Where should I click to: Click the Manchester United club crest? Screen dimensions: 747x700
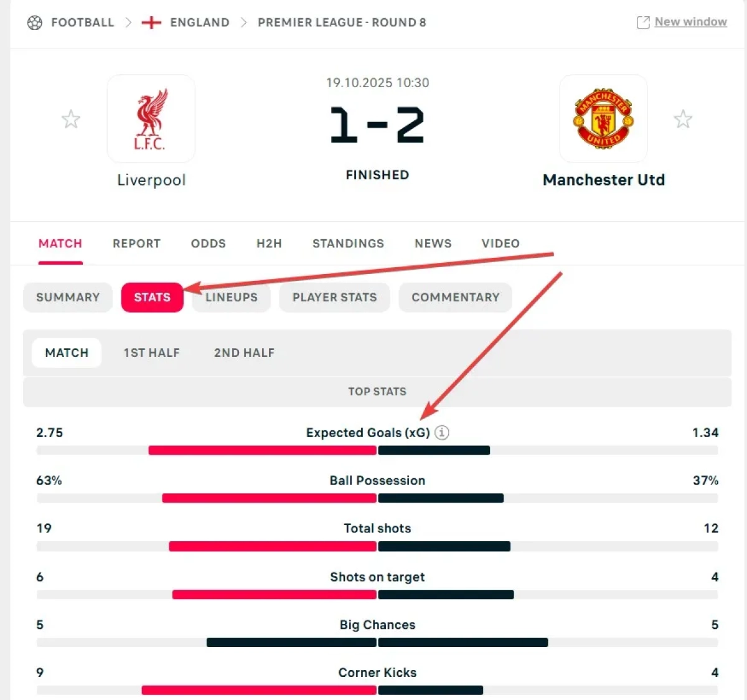(603, 119)
